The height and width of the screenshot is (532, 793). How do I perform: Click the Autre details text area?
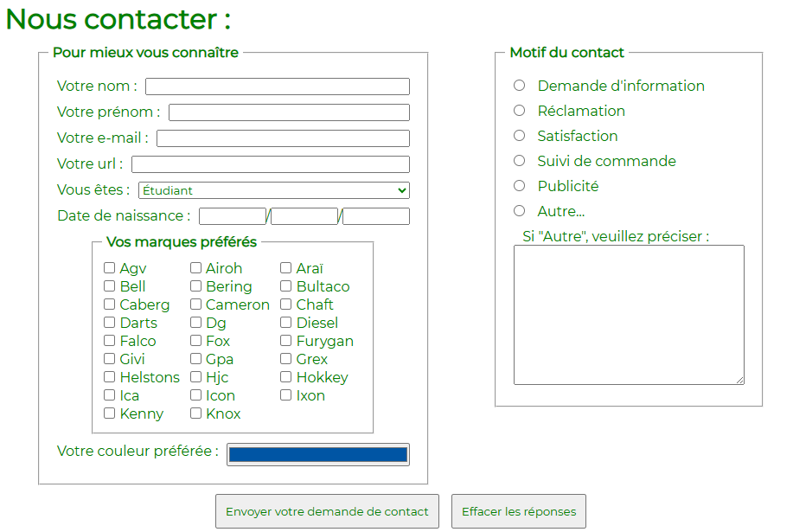coord(629,314)
